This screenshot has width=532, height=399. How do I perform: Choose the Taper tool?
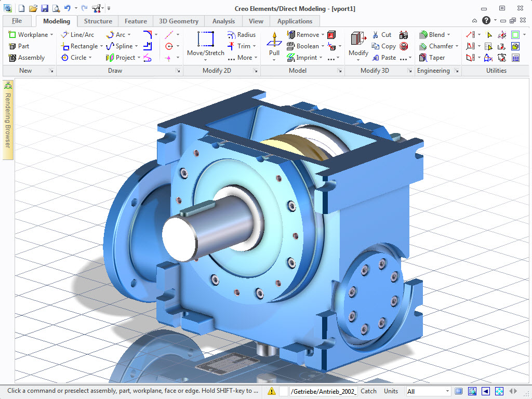432,58
